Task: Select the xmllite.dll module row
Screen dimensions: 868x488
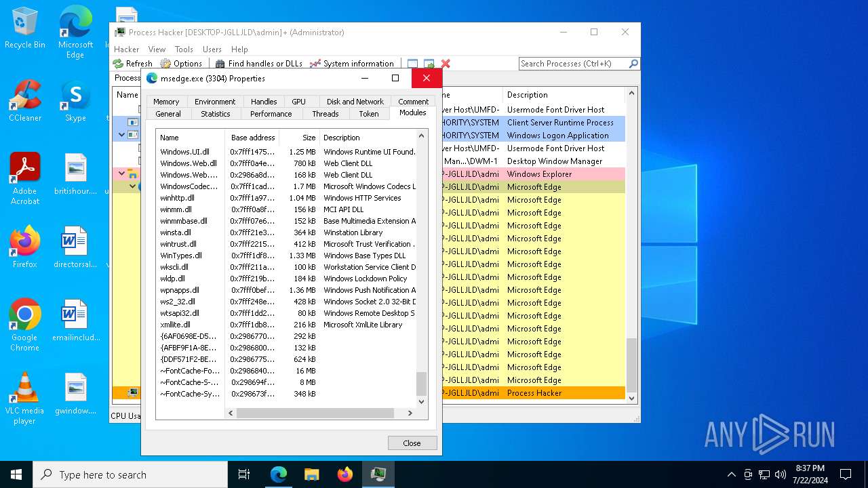Action: pos(286,325)
